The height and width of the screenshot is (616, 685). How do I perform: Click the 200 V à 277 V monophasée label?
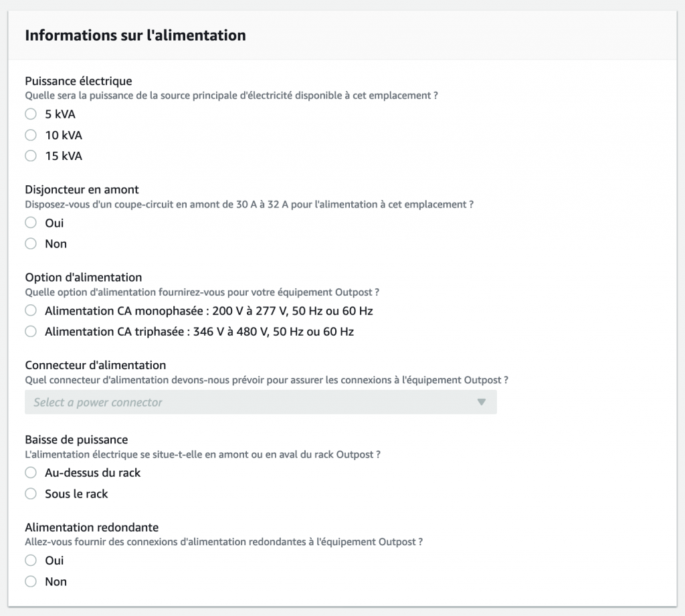pos(209,311)
